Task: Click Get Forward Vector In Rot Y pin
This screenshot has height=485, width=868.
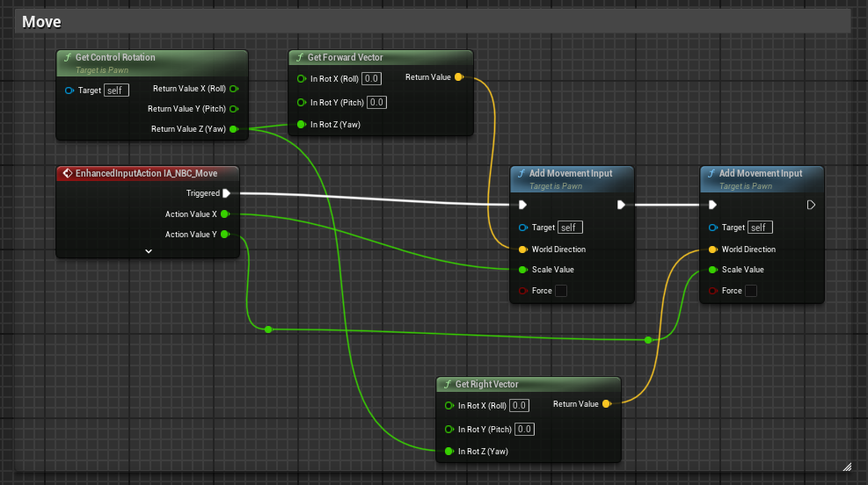Action: tap(301, 102)
